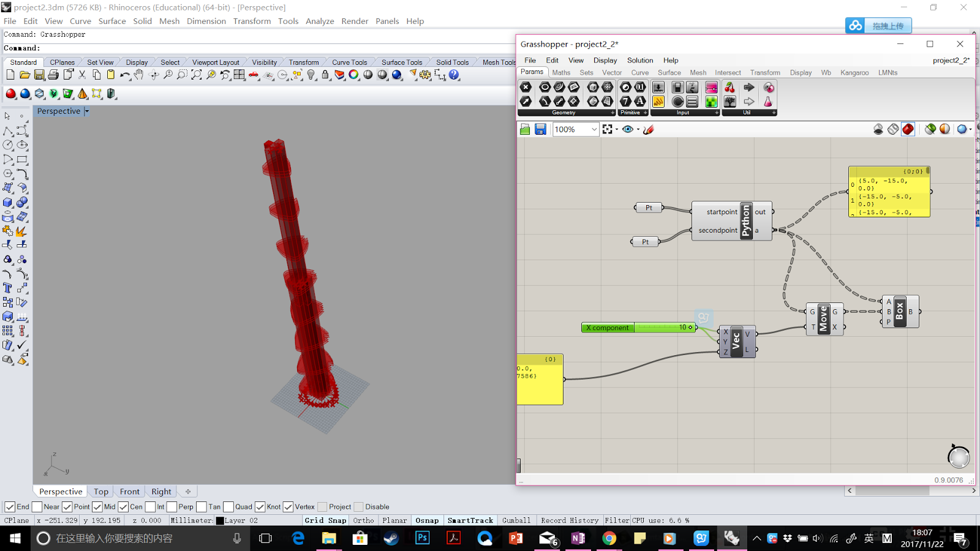The image size is (980, 551).
Task: Click the Explode tool in sidebar
Action: tap(22, 231)
